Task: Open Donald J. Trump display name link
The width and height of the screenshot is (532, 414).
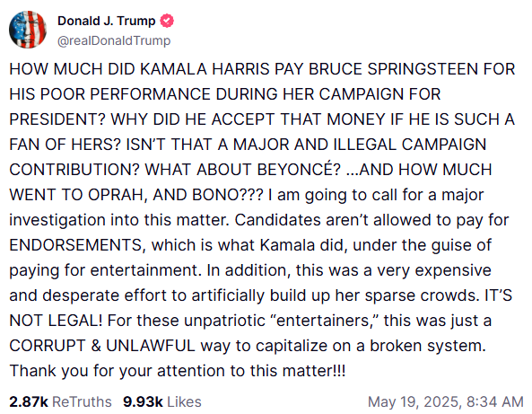Action: coord(106,21)
